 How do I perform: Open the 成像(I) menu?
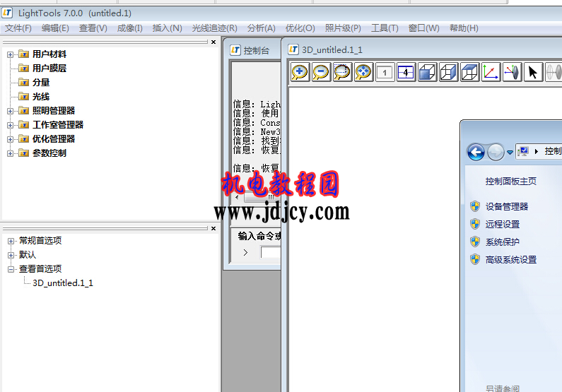pos(130,28)
